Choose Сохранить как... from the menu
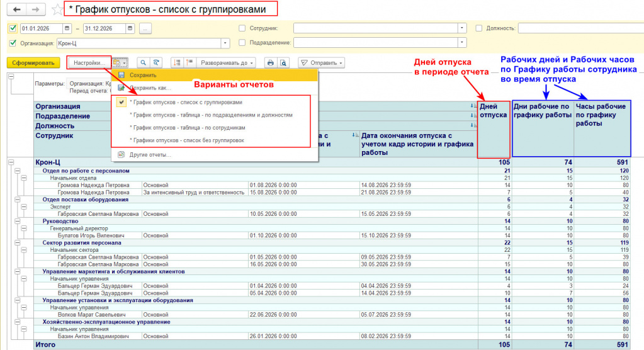The image size is (644, 350). point(150,88)
